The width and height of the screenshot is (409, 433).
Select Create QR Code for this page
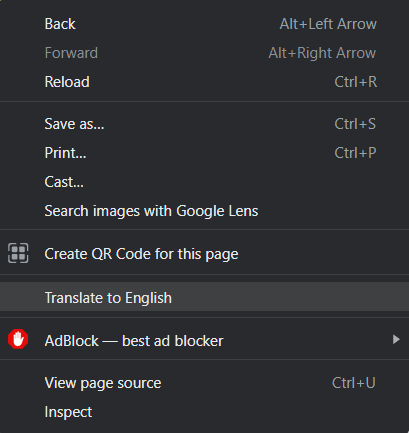click(x=204, y=254)
